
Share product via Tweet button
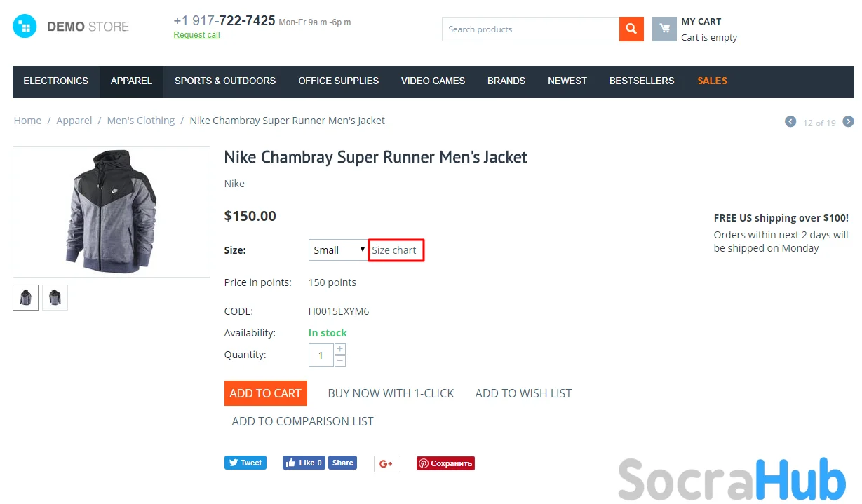(x=245, y=463)
